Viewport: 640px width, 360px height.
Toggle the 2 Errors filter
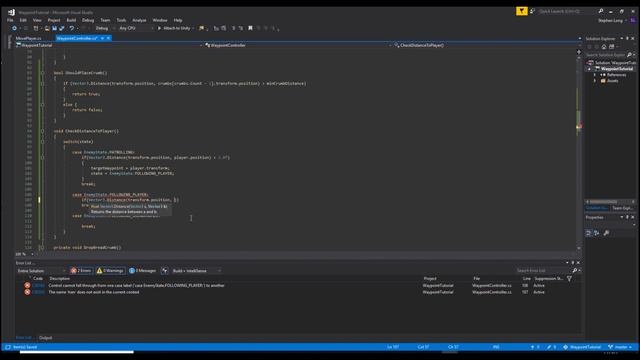(x=81, y=271)
